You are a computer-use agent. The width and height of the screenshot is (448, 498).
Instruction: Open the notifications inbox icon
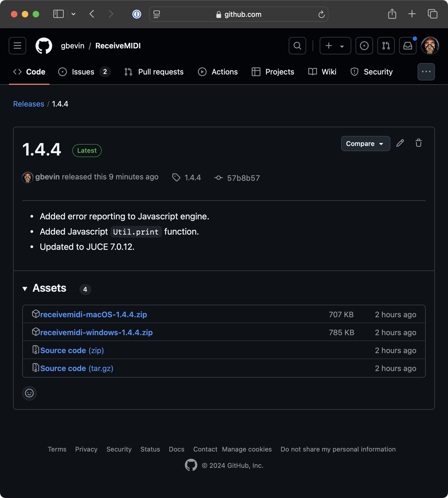click(x=408, y=46)
